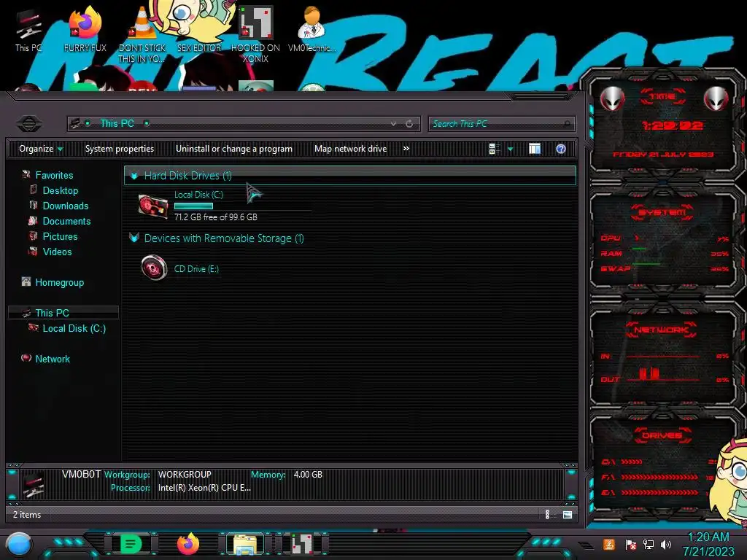This screenshot has width=747, height=560.
Task: Click File Explorer taskbar button
Action: pos(245,544)
